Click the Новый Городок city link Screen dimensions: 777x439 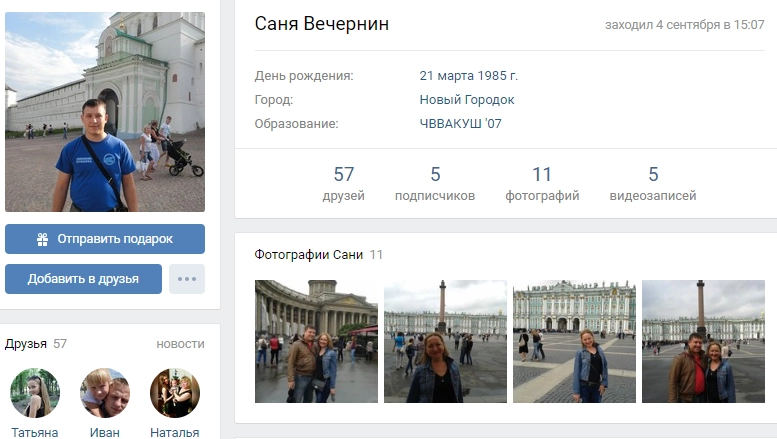point(467,100)
